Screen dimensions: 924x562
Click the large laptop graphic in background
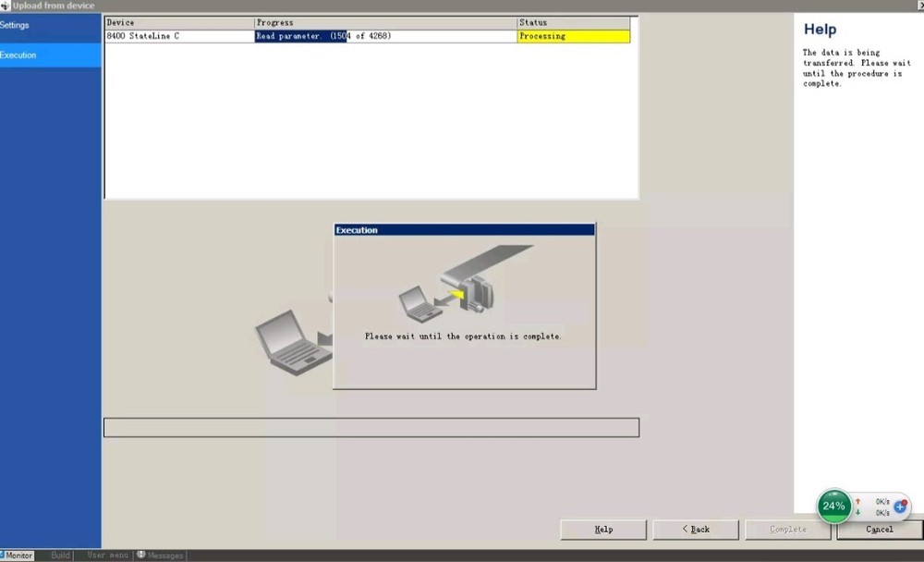coord(288,340)
